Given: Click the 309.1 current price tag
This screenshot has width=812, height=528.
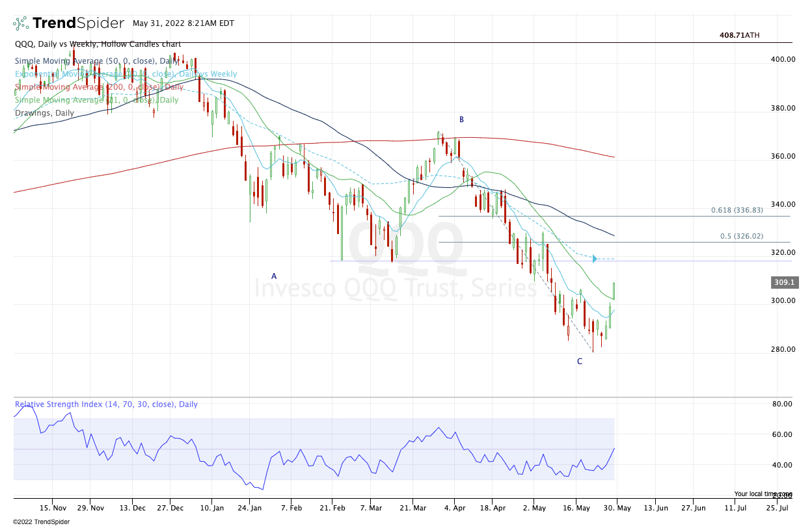Looking at the screenshot, I should (785, 283).
